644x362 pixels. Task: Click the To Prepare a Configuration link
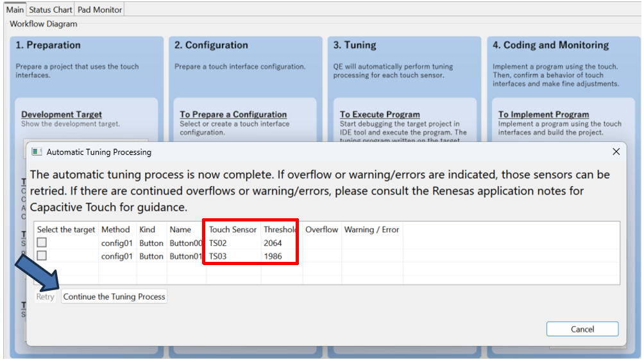point(233,115)
